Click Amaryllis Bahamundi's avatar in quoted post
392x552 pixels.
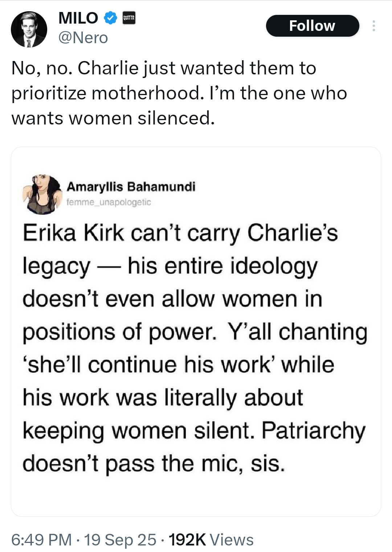[x=42, y=195]
